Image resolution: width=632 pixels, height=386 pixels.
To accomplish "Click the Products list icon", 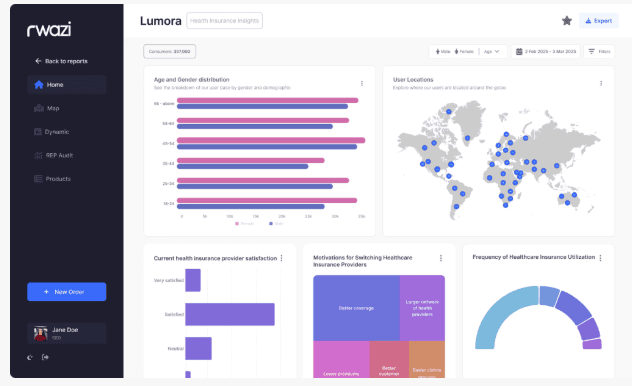I will (38, 178).
